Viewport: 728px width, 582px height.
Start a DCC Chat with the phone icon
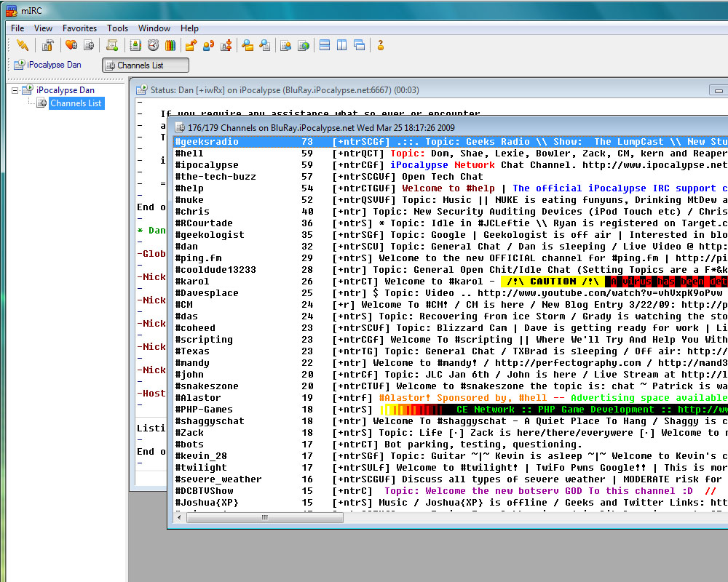coord(208,45)
